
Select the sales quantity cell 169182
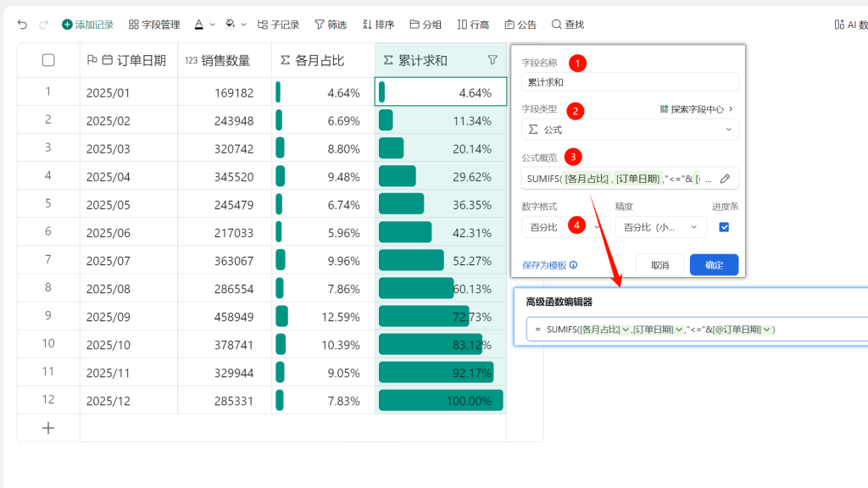[x=225, y=92]
